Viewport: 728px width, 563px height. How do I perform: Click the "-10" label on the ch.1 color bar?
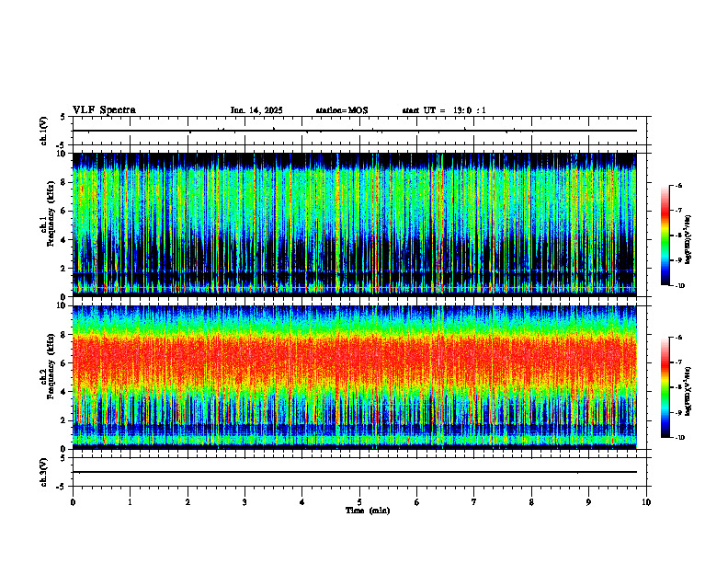(679, 286)
